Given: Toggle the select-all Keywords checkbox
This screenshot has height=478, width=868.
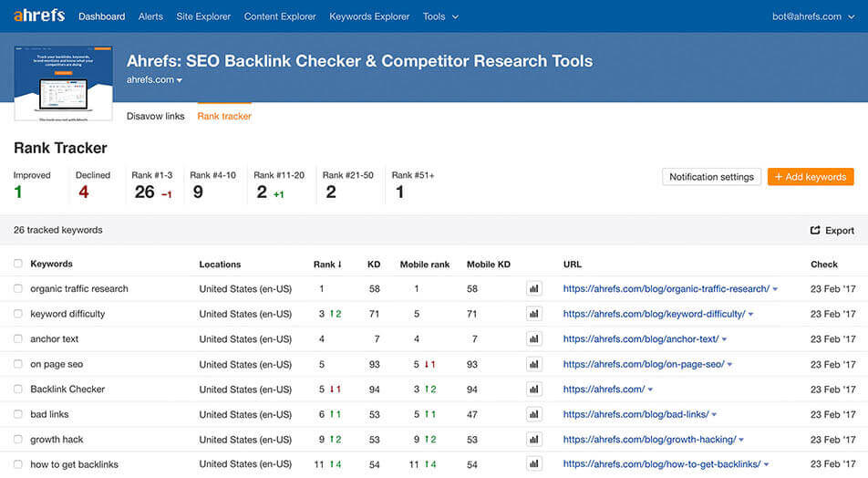Looking at the screenshot, I should [x=18, y=264].
